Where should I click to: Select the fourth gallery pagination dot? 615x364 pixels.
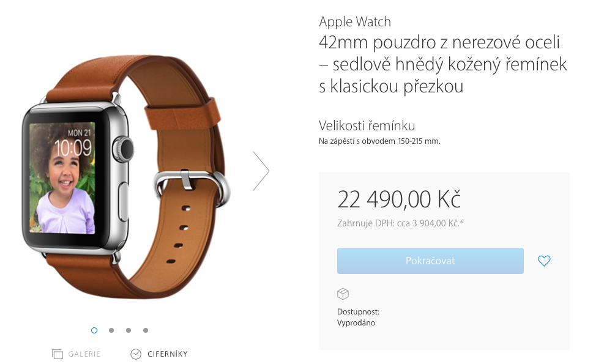[146, 330]
